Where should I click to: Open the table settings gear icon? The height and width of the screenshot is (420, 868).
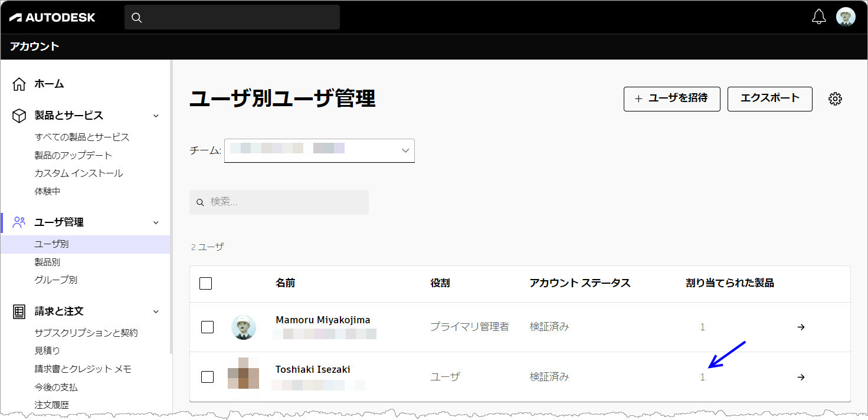[836, 99]
